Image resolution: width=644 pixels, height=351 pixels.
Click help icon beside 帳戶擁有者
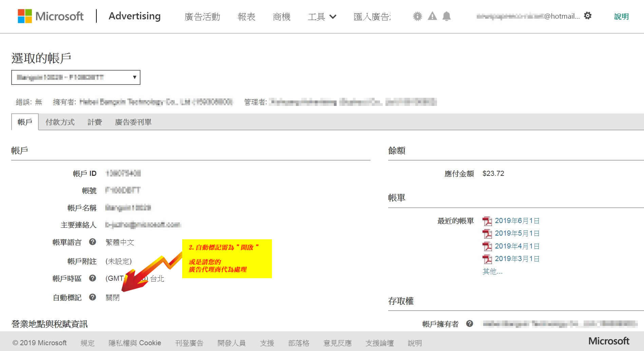pos(470,324)
